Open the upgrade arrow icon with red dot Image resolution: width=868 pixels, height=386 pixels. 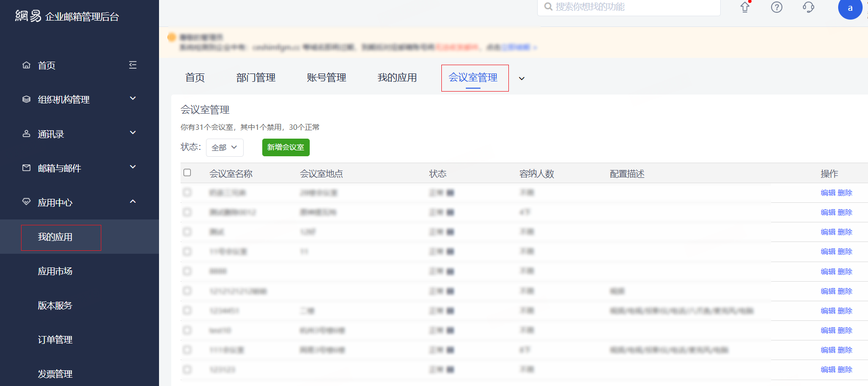[x=745, y=7]
